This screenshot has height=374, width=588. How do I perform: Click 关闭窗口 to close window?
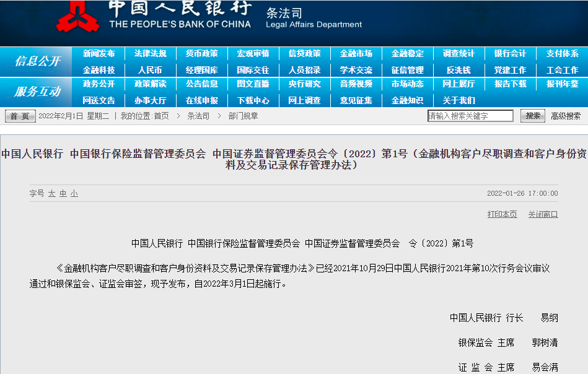pyautogui.click(x=543, y=214)
